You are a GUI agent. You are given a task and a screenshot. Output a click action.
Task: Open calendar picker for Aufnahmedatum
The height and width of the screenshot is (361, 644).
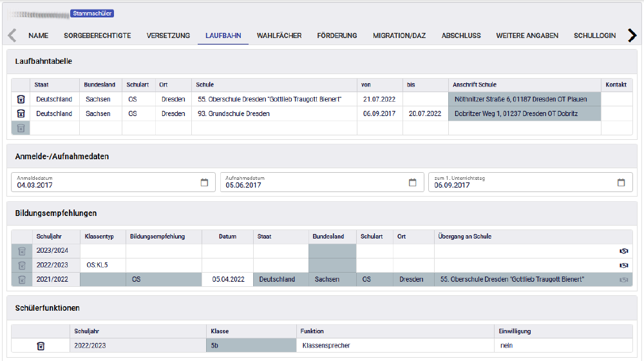pos(413,182)
